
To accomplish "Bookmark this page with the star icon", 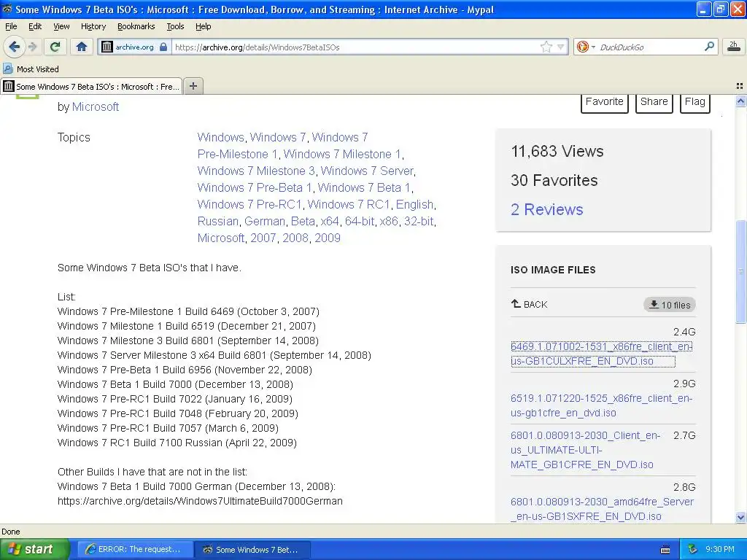I will [x=546, y=47].
